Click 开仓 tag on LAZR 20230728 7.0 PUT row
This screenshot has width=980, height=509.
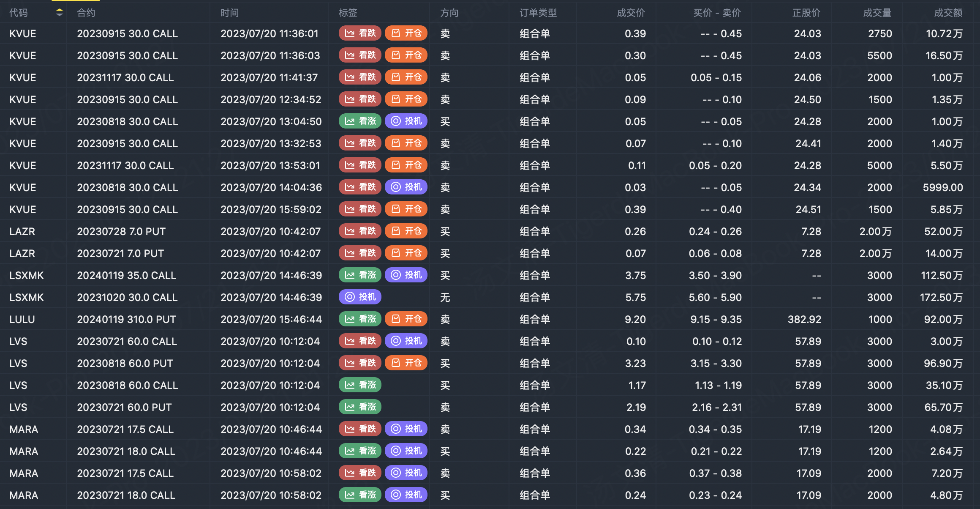406,231
